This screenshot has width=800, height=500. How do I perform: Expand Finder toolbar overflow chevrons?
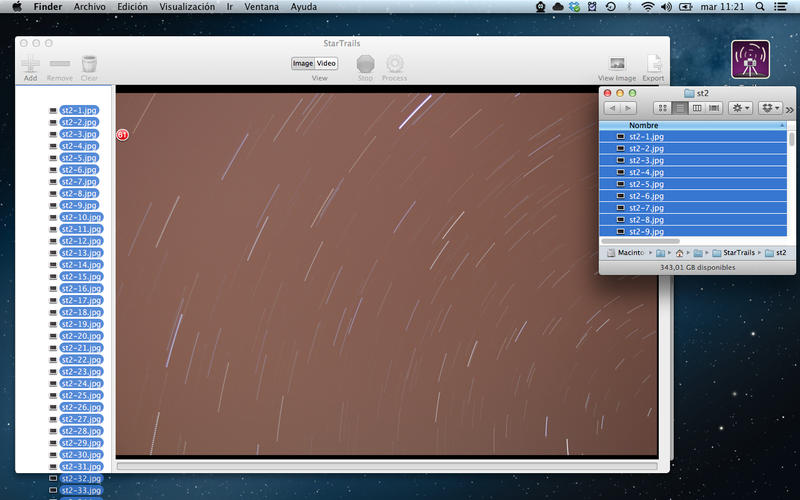point(790,109)
